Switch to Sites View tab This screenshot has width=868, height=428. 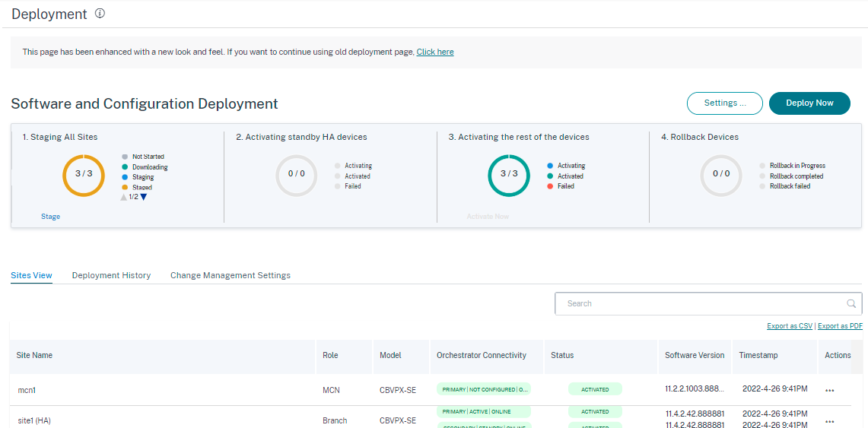pyautogui.click(x=31, y=275)
